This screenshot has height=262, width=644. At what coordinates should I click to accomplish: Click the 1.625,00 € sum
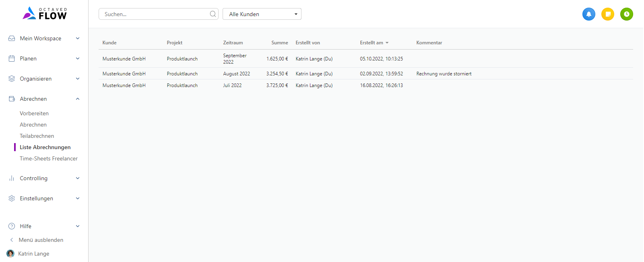(277, 59)
